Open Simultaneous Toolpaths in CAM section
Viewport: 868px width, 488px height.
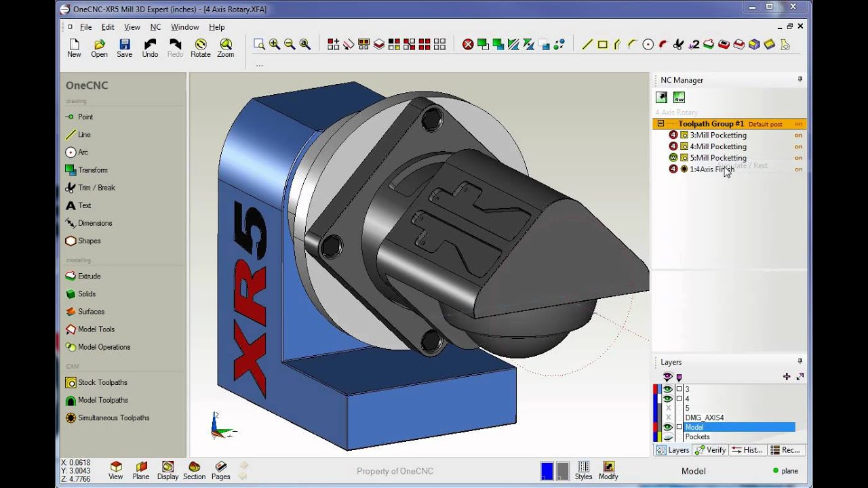coord(107,418)
